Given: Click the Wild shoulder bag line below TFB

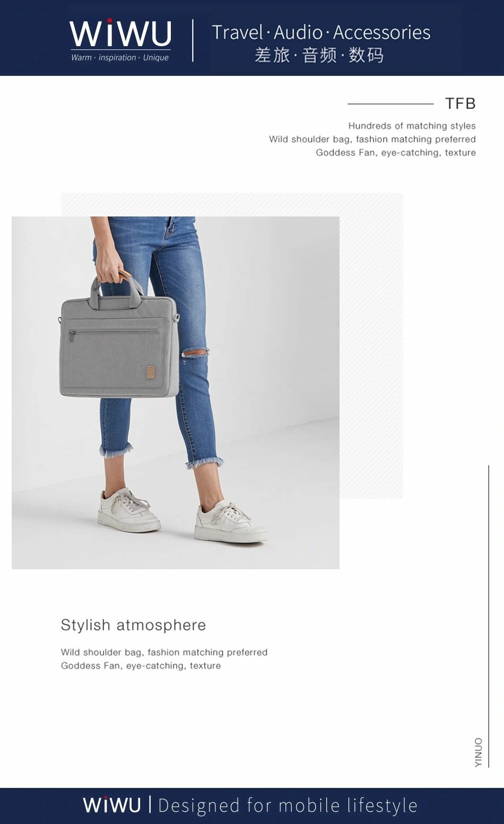Looking at the screenshot, I should [372, 139].
